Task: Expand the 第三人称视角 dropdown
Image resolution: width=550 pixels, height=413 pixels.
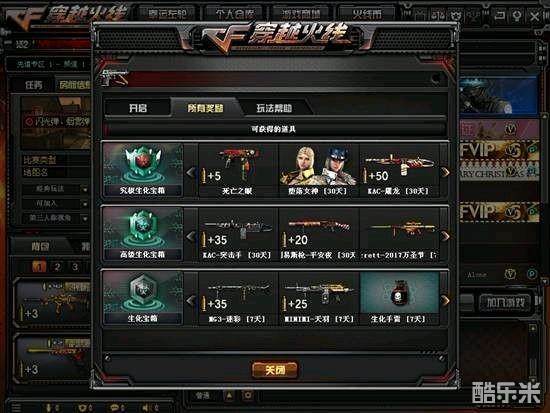Action: 85,219
